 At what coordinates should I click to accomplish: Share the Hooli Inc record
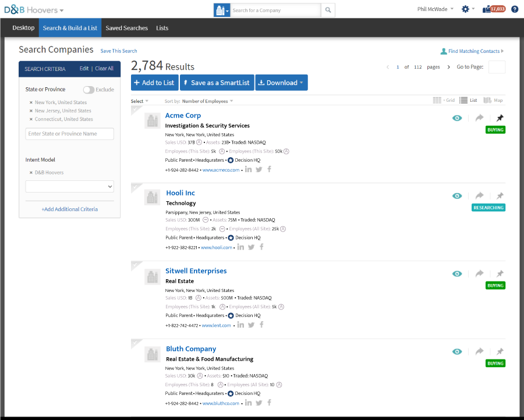[480, 195]
